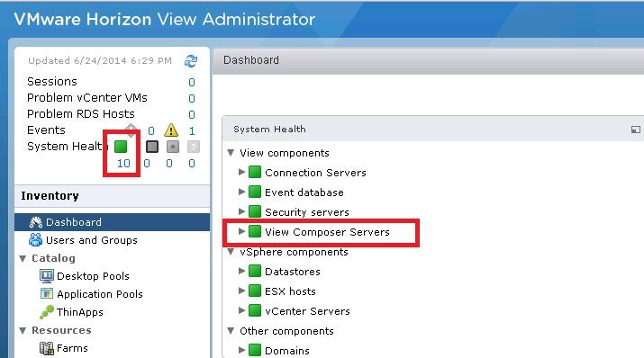Screen dimensions: 644x358
Task: Click the ThinApps green icon
Action: [x=47, y=312]
